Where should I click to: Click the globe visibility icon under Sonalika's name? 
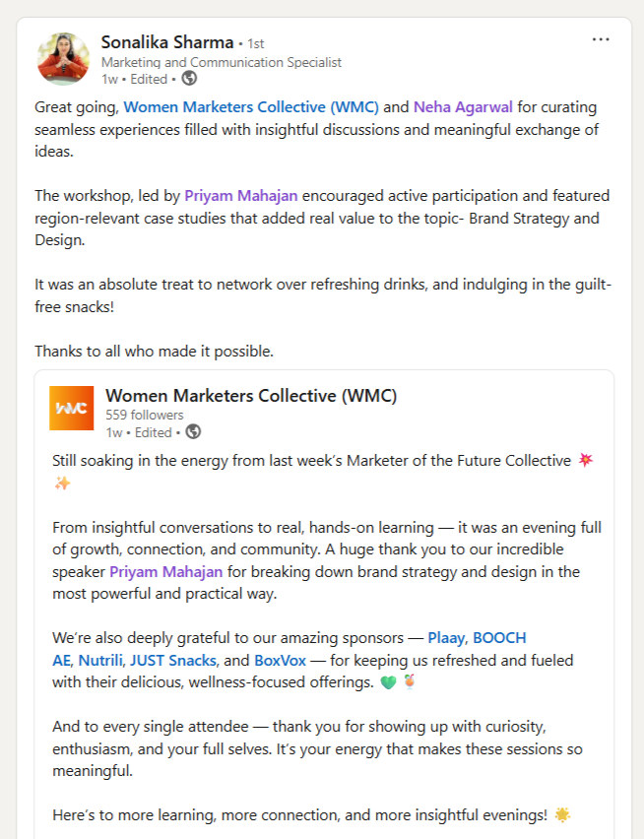coord(189,79)
